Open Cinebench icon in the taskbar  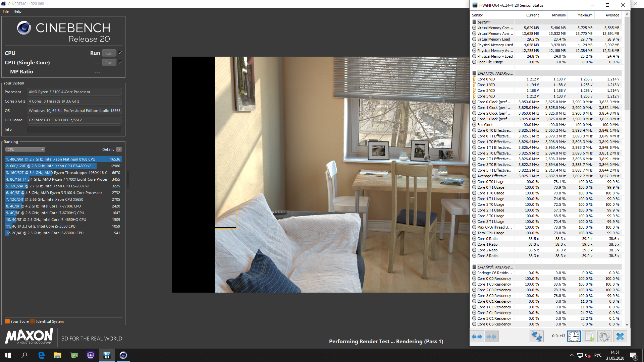[x=123, y=355]
